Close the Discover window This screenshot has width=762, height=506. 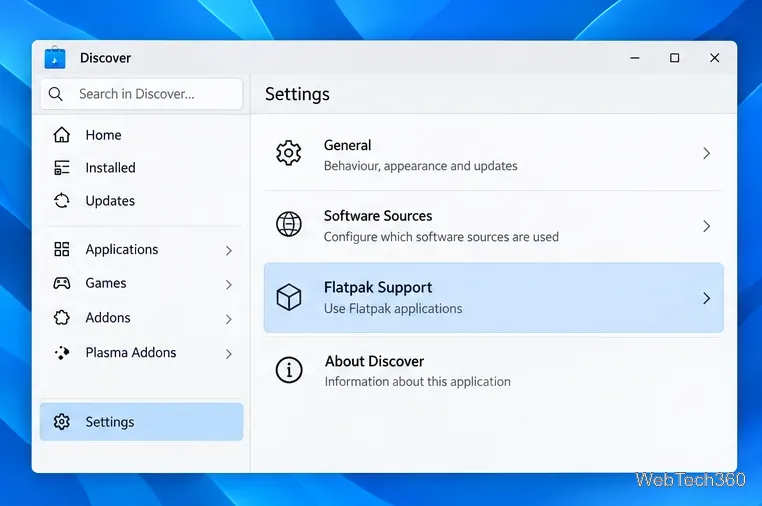coord(714,58)
